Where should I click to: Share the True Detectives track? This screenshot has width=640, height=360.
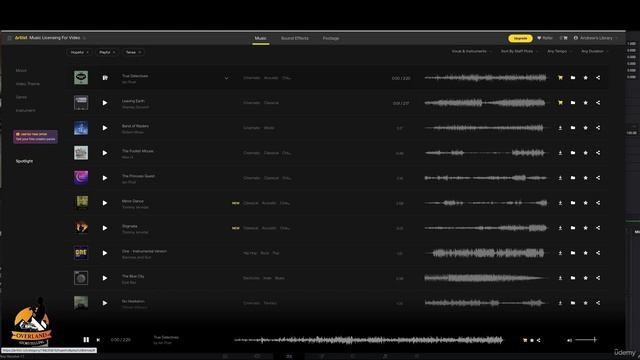coord(598,78)
